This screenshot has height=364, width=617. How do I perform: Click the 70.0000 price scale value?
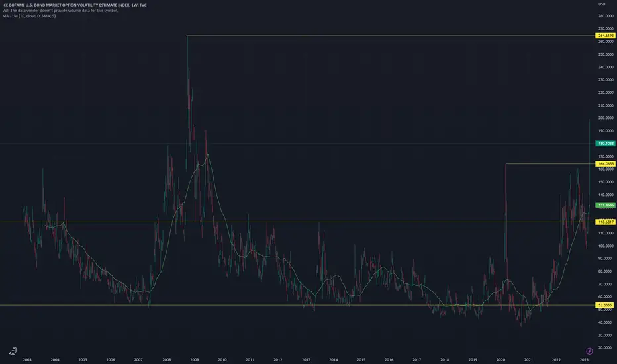point(606,284)
